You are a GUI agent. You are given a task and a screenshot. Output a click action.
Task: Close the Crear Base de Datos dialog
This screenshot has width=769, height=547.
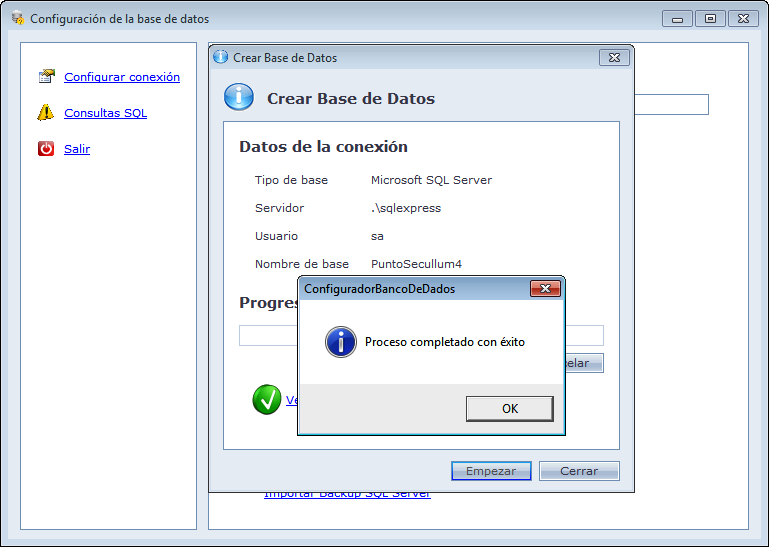(614, 57)
